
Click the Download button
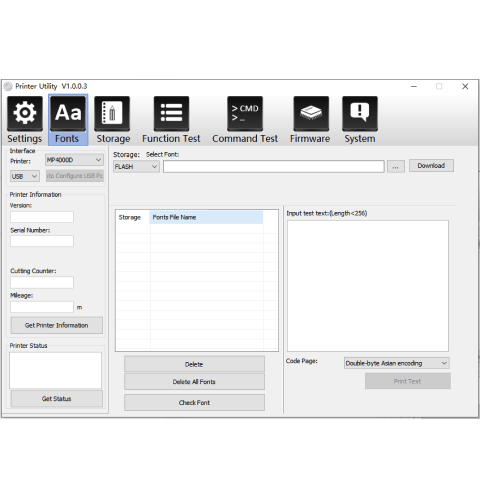click(431, 166)
